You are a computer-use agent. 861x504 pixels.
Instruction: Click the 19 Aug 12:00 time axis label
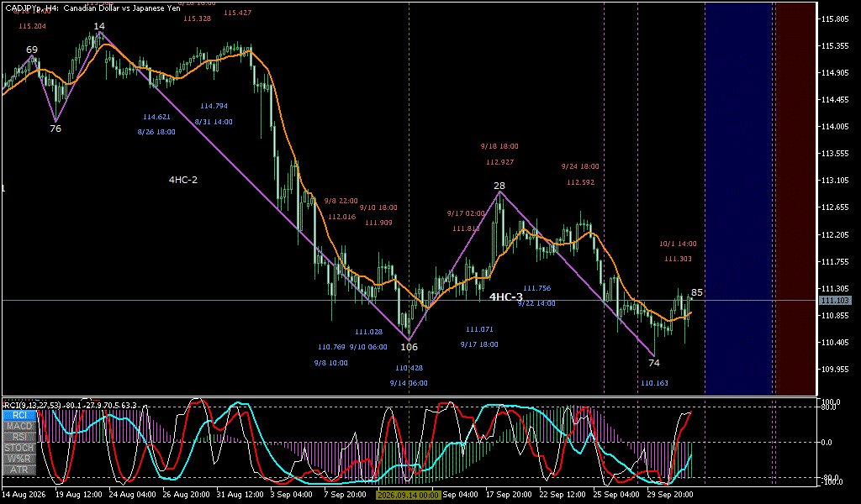tap(78, 495)
